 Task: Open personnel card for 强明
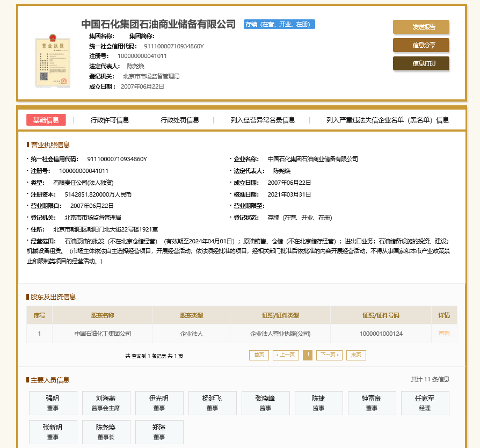(x=53, y=403)
